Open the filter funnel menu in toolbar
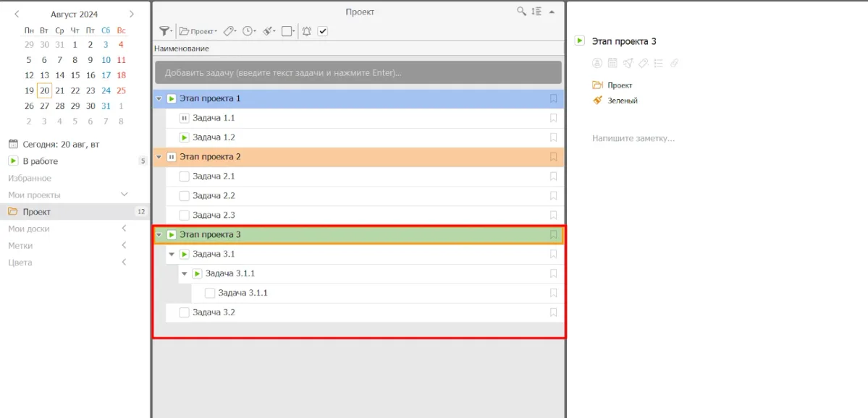The width and height of the screenshot is (868, 418). [165, 31]
